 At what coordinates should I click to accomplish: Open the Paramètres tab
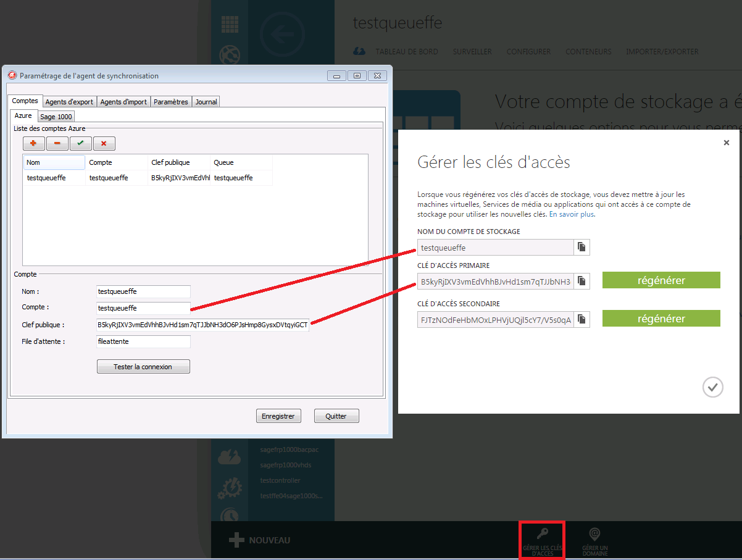pos(171,102)
